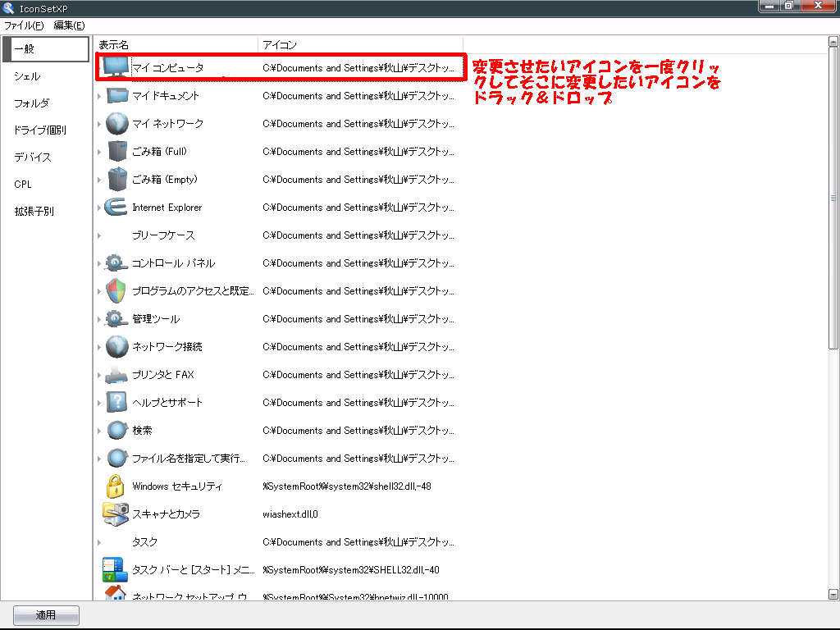Click the 管理ツール gear icon

pyautogui.click(x=116, y=318)
